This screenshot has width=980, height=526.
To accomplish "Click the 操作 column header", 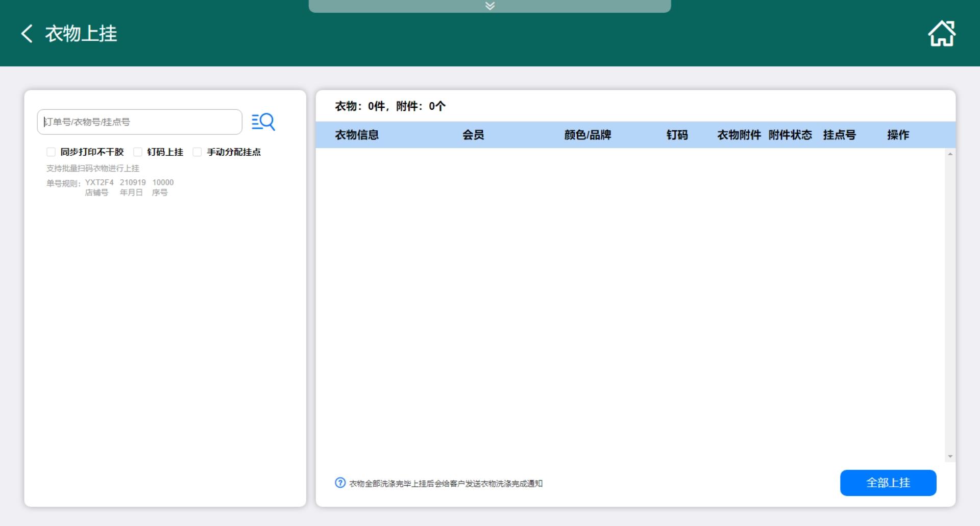I will (898, 135).
